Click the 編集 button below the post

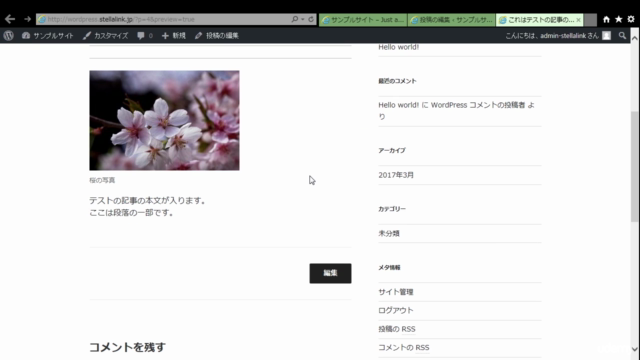(330, 273)
